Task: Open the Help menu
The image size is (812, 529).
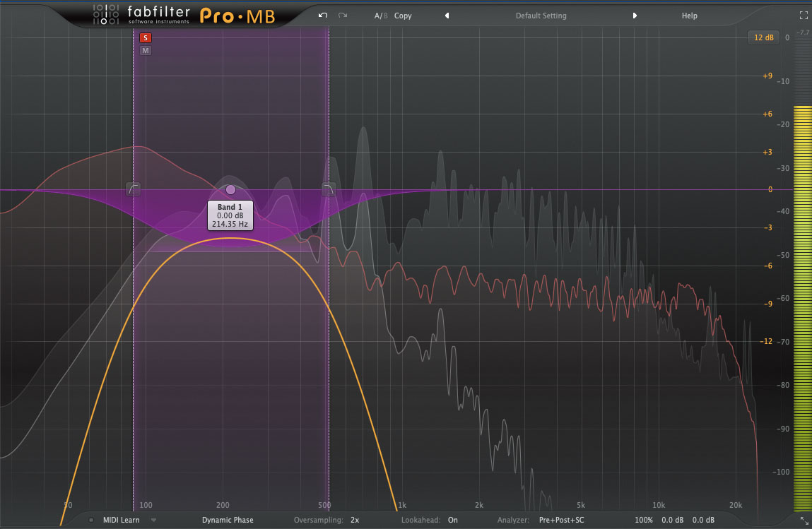Action: [689, 16]
